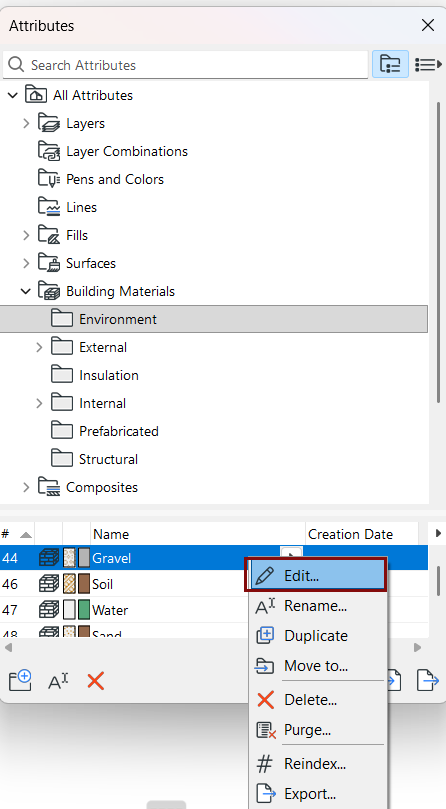Toggle the folder tree view button
Screen dimensions: 446x809
(x=390, y=64)
